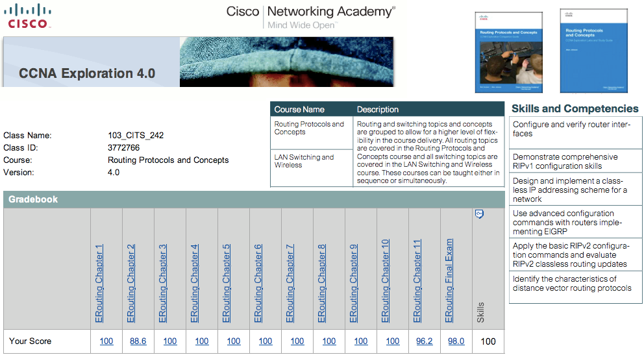
Task: Open the ERouting Chapter 2 link
Action: pyautogui.click(x=130, y=284)
